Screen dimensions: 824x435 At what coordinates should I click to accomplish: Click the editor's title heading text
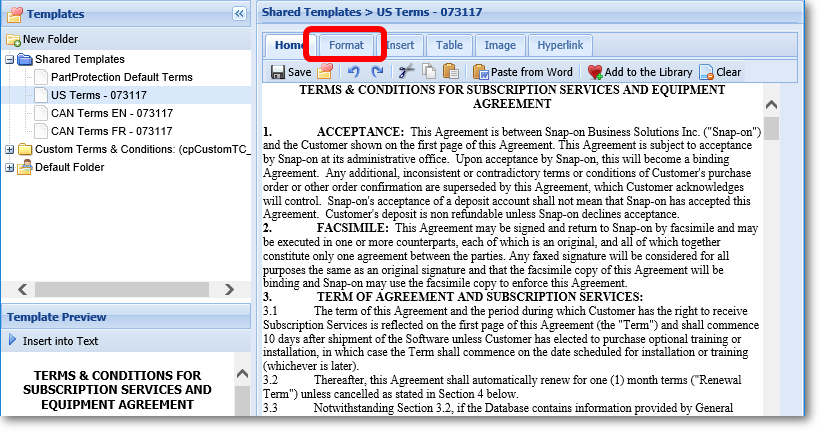click(x=512, y=97)
